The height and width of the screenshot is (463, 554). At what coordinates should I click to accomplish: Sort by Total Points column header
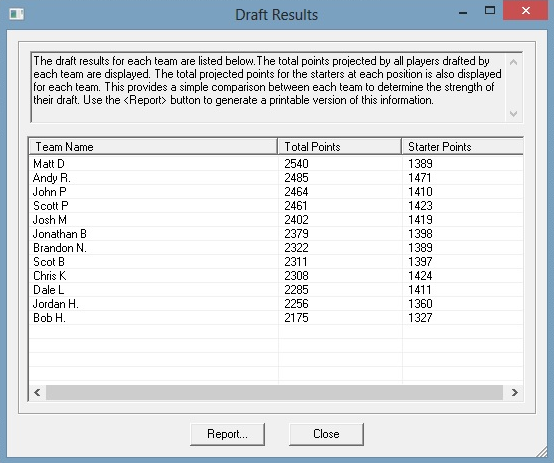tap(340, 147)
